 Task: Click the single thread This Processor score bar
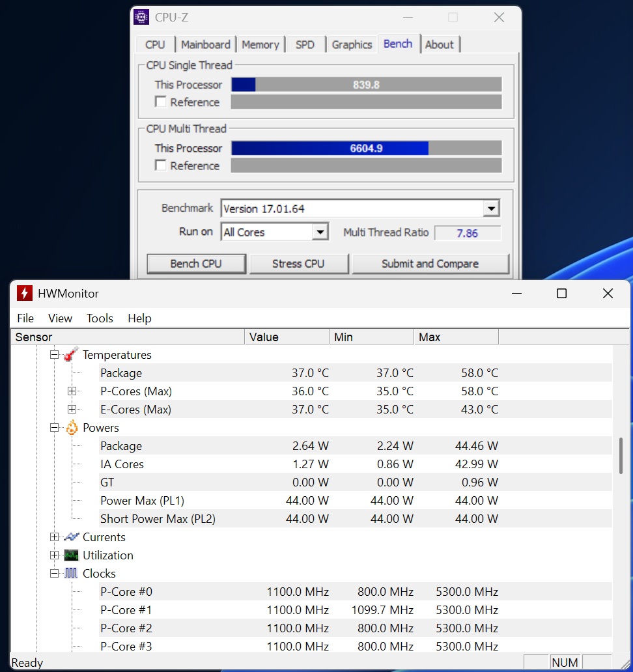coord(367,85)
